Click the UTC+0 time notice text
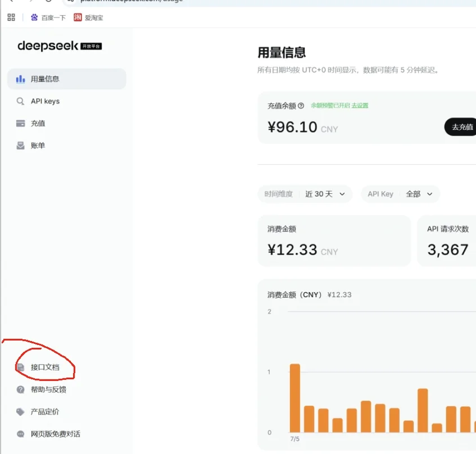 [x=348, y=70]
